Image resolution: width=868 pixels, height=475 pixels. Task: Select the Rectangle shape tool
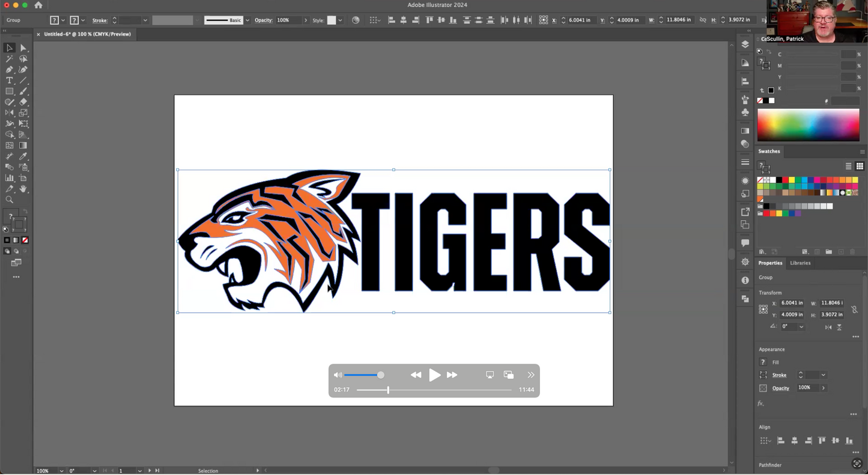click(x=10, y=91)
